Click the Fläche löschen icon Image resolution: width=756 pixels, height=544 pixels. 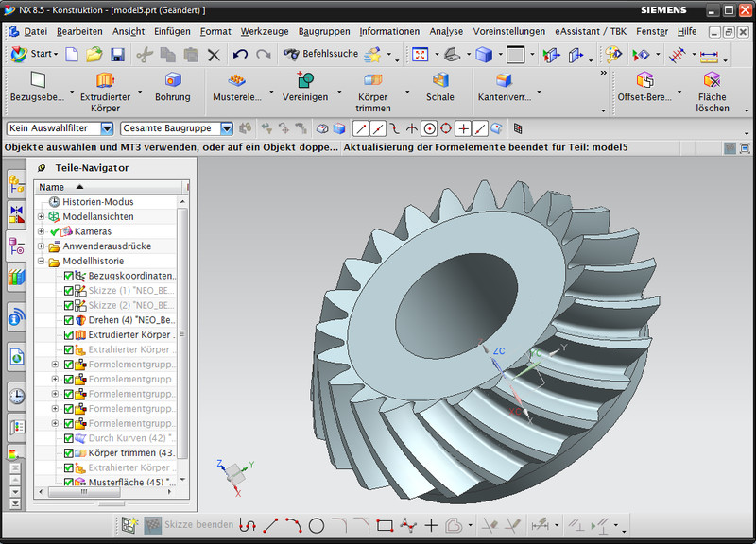tap(713, 80)
